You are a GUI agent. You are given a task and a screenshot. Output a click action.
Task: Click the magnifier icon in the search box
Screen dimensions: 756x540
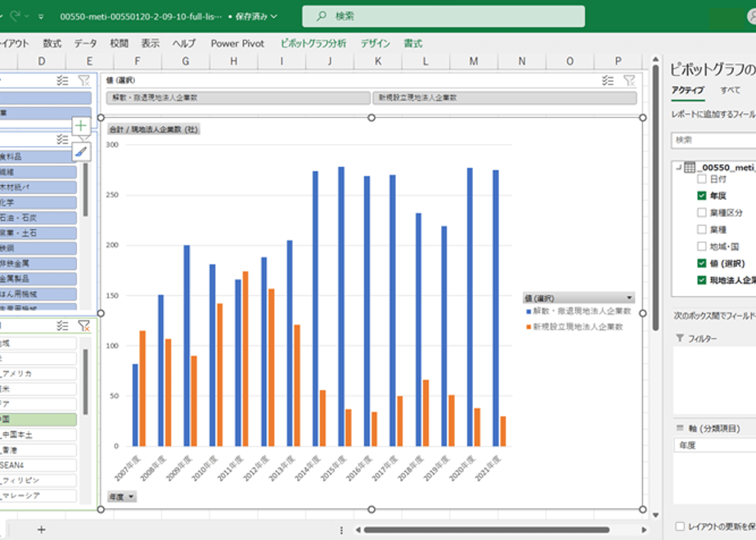[321, 16]
